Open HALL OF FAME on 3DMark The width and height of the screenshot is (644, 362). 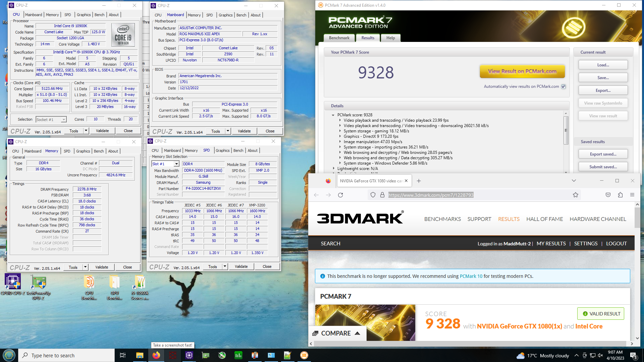click(x=544, y=219)
